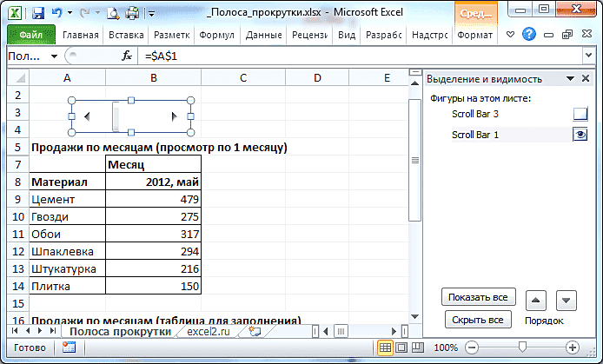Select Normal view button in status bar
The image size is (603, 364).
387,347
